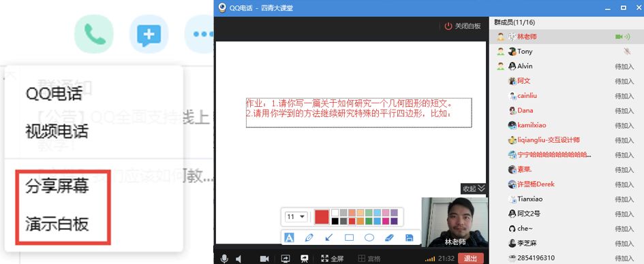This screenshot has width=644, height=264.
Task: Click cainliu's avatar in member list
Action: pyautogui.click(x=512, y=95)
